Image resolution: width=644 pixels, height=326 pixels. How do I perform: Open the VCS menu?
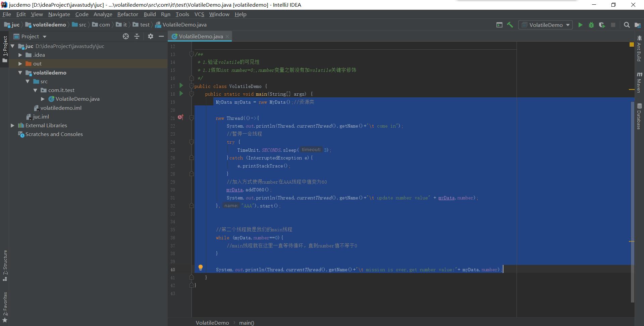point(199,14)
